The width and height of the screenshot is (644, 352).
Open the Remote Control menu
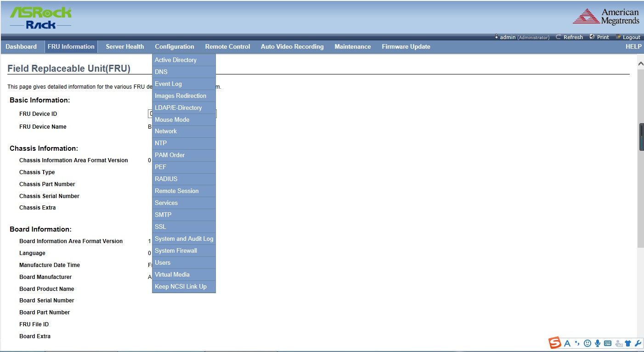227,47
